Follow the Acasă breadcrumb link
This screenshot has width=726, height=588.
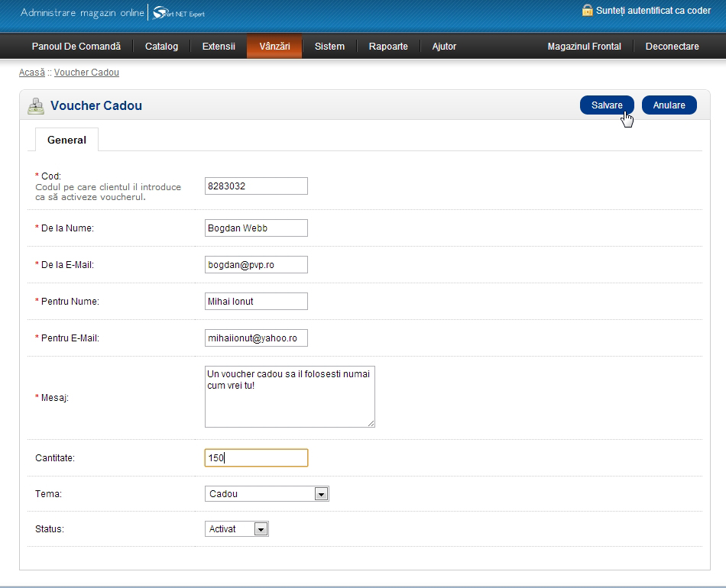coord(32,73)
